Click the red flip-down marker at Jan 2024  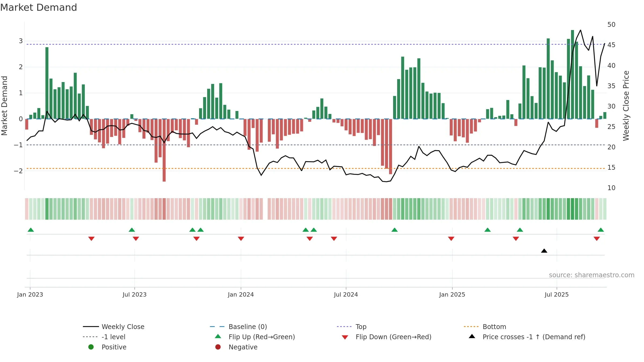(x=241, y=239)
